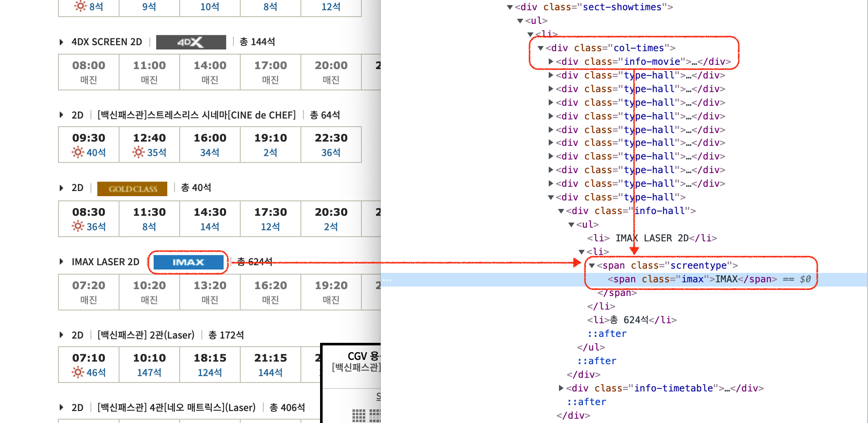Book the 12:40 showtime with 35 seats
This screenshot has height=423, width=868.
(x=149, y=145)
